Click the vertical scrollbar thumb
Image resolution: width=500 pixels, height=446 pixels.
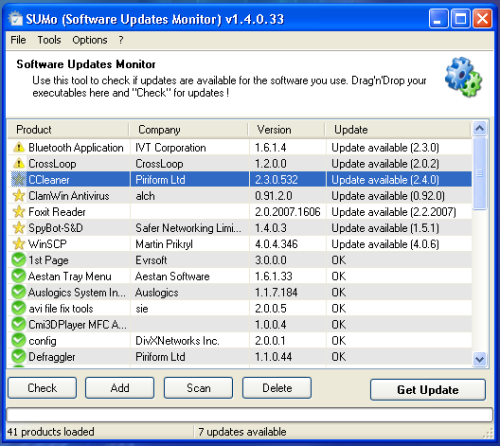coord(480,173)
